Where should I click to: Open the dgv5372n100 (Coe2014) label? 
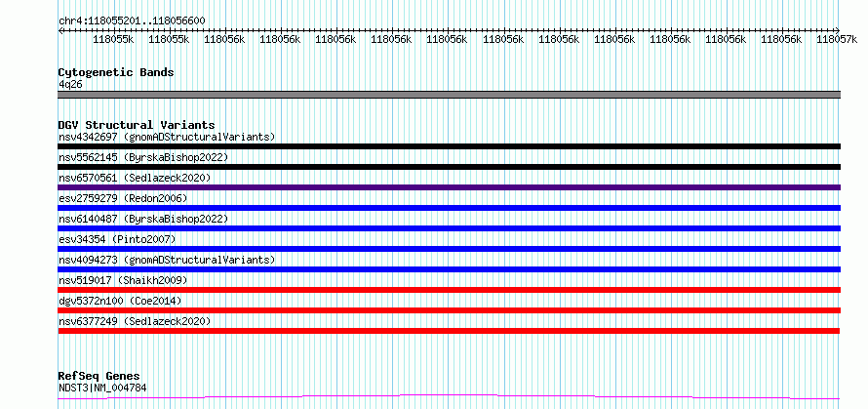pos(120,301)
